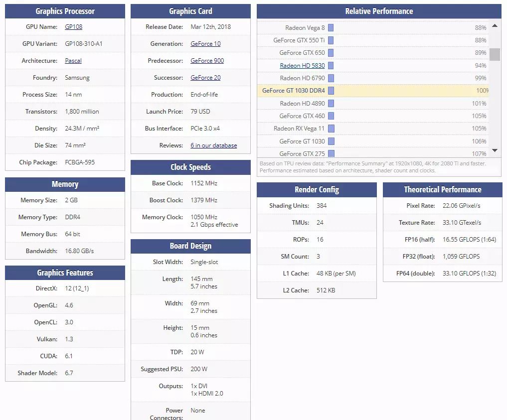507x420 pixels.
Task: Click the 'Graphics Features' section header
Action: (x=65, y=273)
